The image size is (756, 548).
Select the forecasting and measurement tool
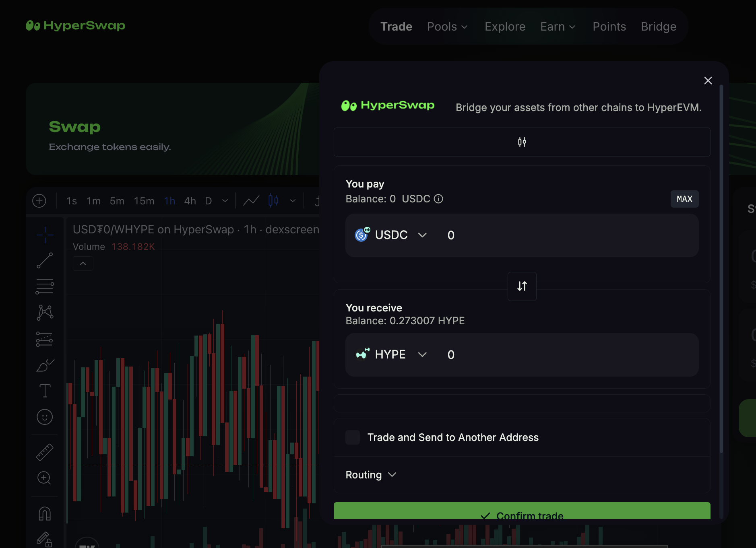pos(44,339)
